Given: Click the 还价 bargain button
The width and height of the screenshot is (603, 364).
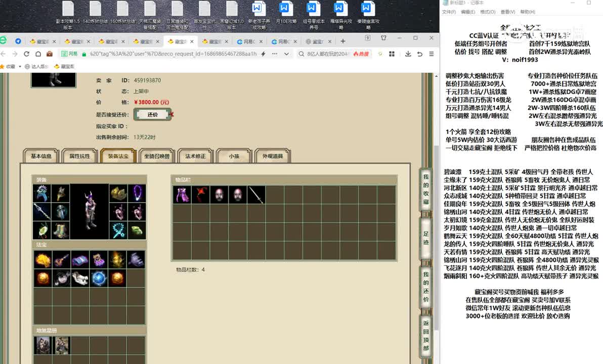Looking at the screenshot, I should 153,115.
